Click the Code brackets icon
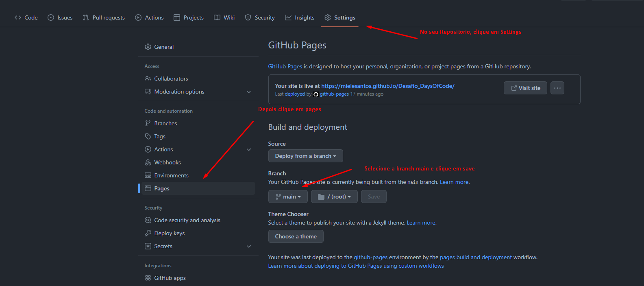Image resolution: width=644 pixels, height=286 pixels. tap(18, 17)
